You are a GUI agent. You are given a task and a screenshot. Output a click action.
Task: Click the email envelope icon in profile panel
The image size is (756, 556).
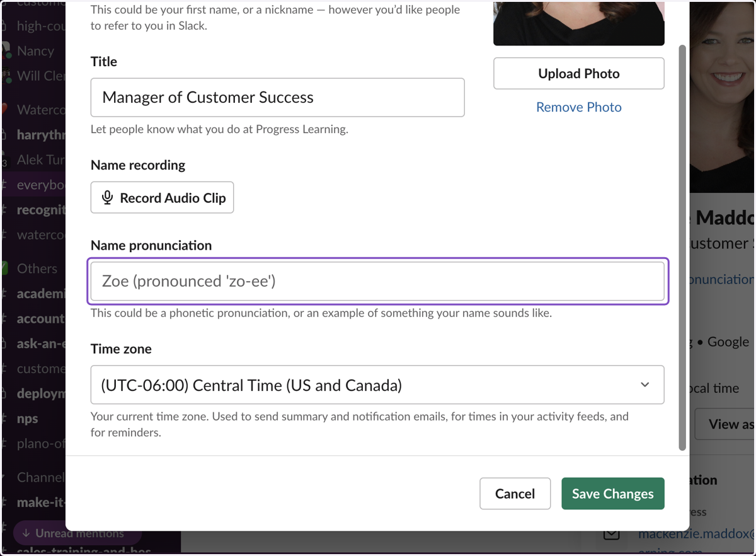[612, 535]
